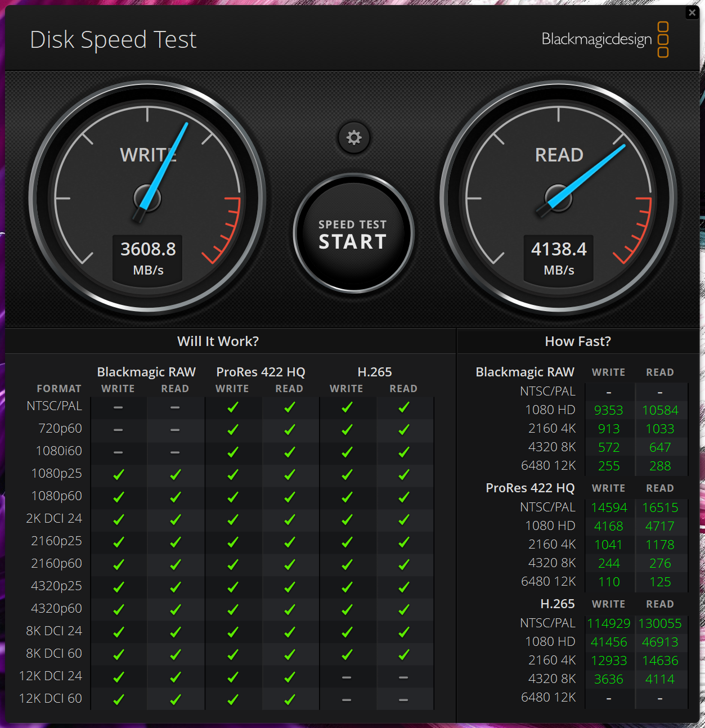Click H.265 NTSC/PAL read value 130055
This screenshot has width=705, height=728.
tap(660, 623)
